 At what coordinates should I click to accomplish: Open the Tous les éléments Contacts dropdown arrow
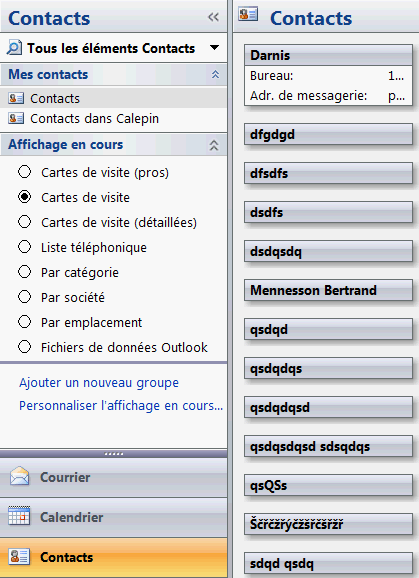click(x=214, y=48)
